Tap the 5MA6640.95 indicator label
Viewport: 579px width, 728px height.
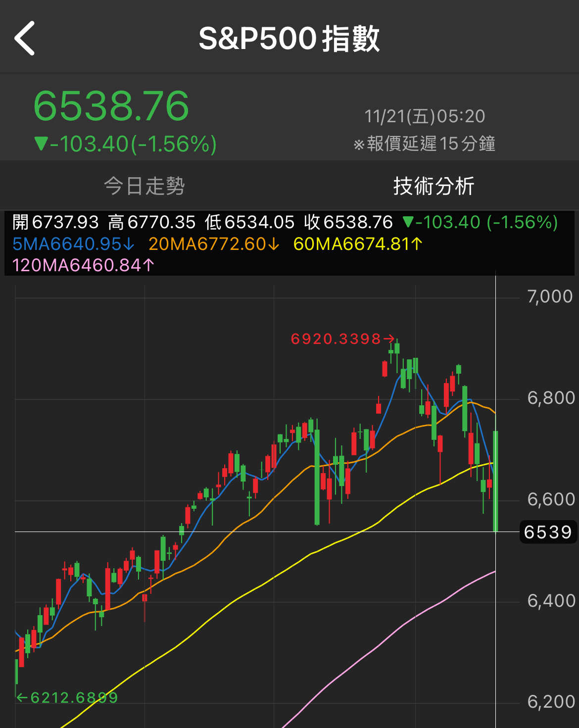[73, 244]
